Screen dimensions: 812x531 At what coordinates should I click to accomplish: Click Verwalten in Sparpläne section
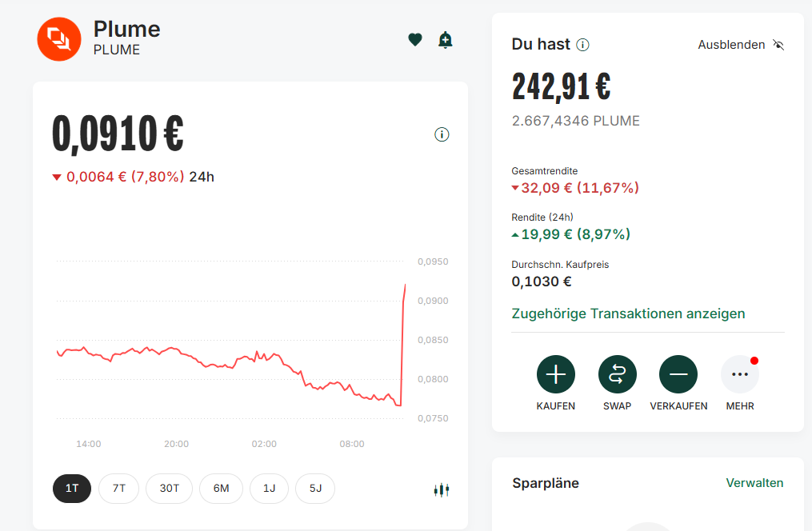click(x=754, y=482)
